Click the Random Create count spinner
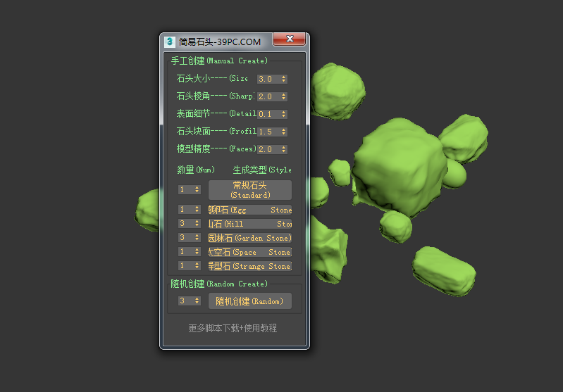The image size is (563, 392). pos(197,301)
